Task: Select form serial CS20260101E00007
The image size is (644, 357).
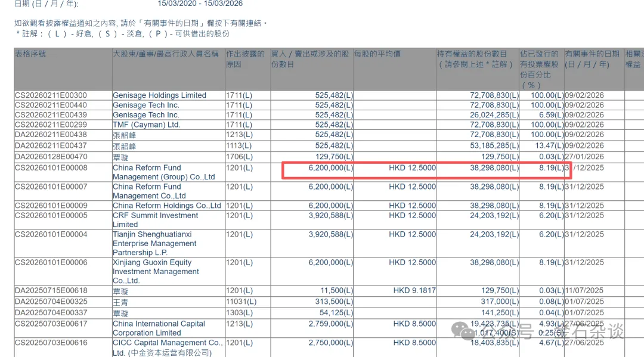Action: click(x=51, y=187)
